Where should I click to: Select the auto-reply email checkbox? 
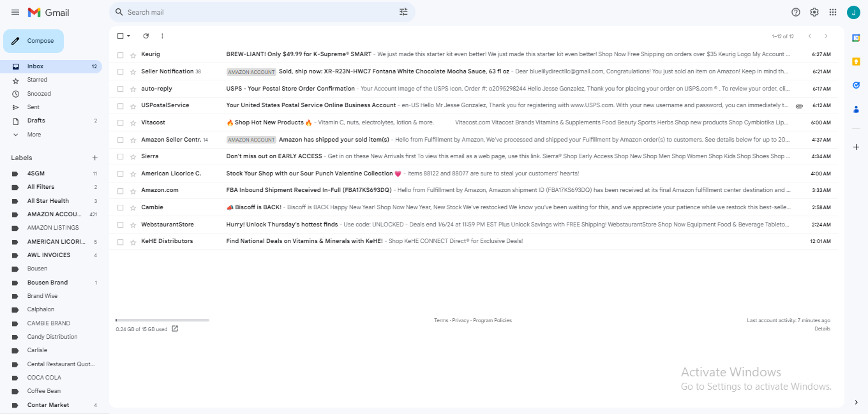tap(121, 89)
